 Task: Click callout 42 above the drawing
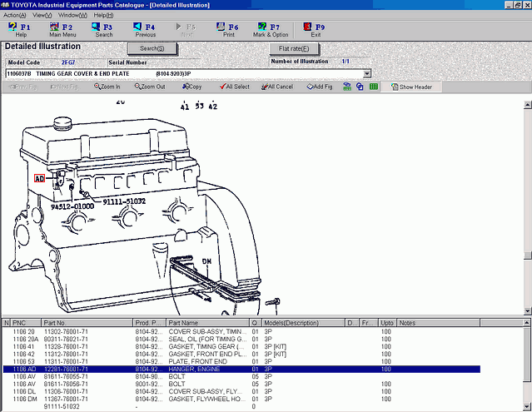[x=213, y=107]
